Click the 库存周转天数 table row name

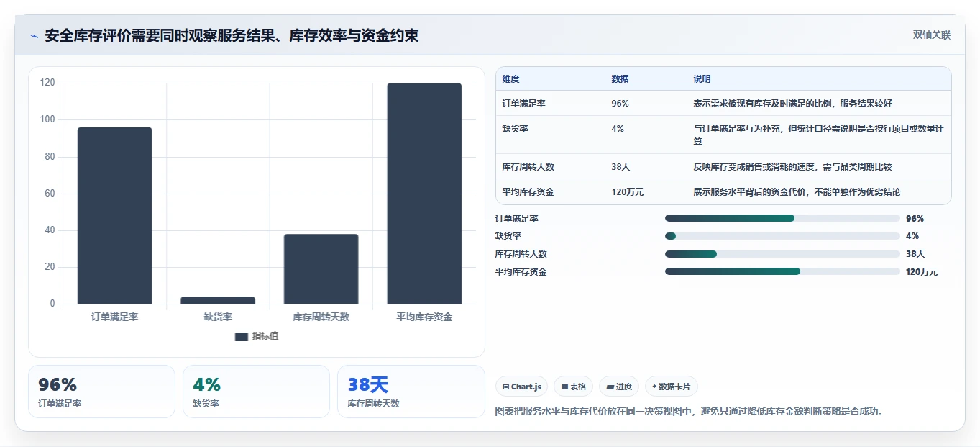click(528, 167)
